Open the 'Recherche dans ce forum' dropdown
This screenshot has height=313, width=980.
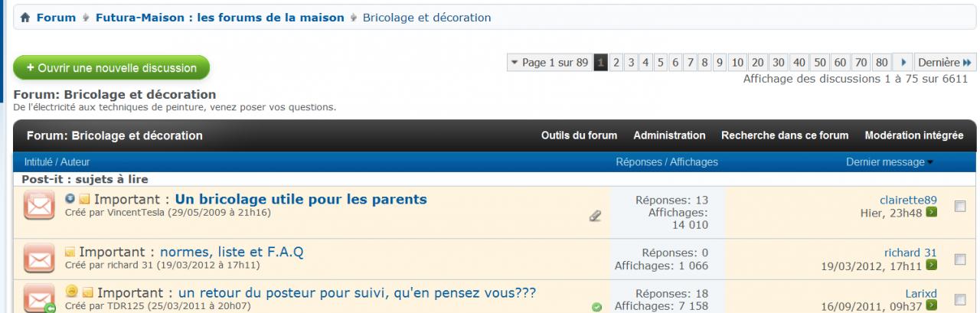[784, 135]
